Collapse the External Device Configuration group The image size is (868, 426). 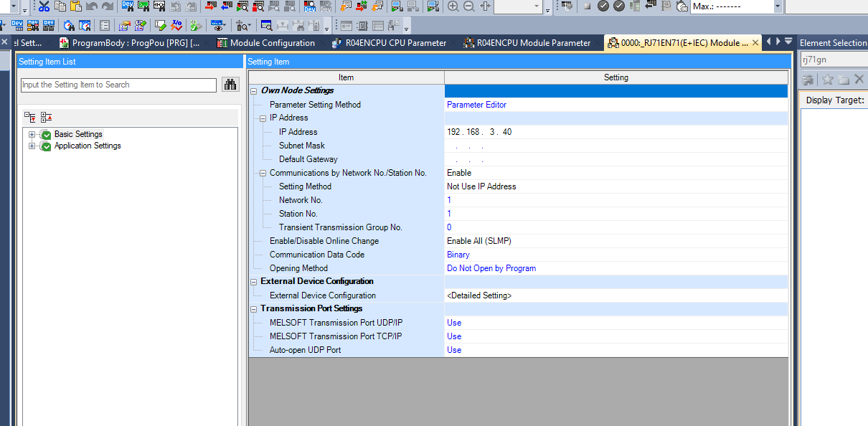[254, 282]
